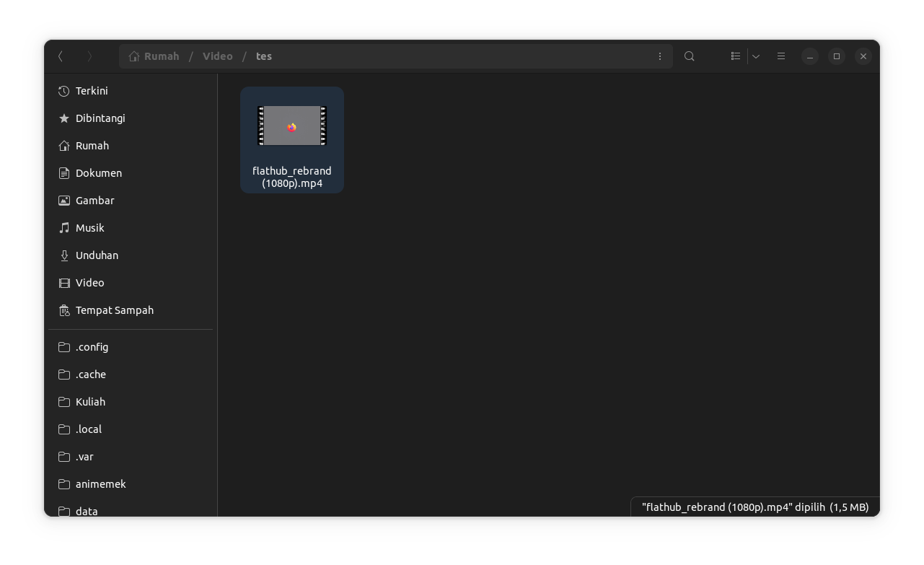Open the animemek bookmark
This screenshot has width=924, height=565.
[131, 484]
